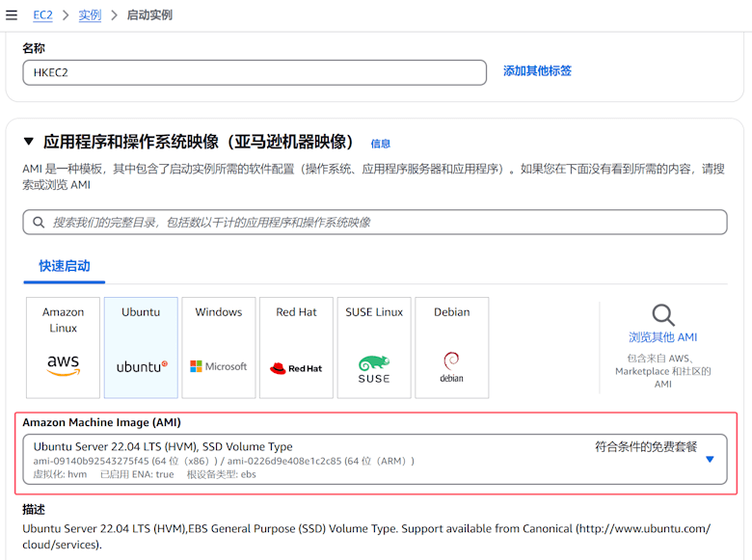Viewport: 752px width, 560px height.
Task: Select Ubuntu quick start tile
Action: pyautogui.click(x=141, y=348)
